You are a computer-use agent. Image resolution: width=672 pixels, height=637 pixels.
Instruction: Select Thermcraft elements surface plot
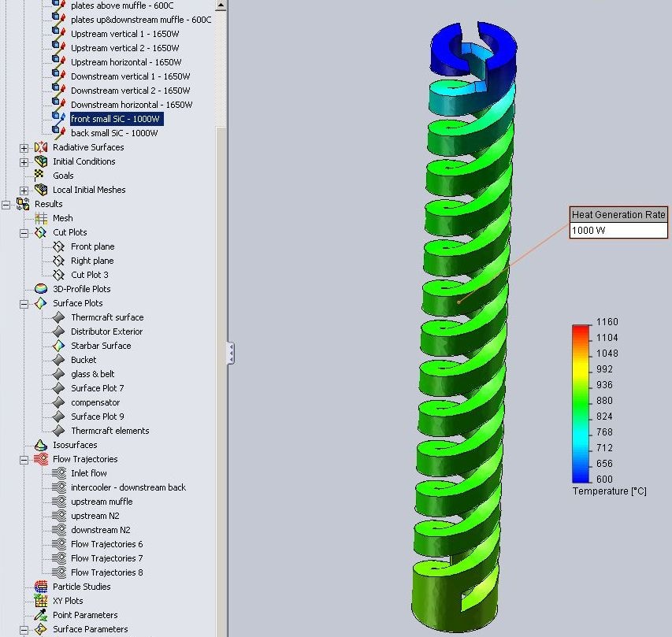110,431
